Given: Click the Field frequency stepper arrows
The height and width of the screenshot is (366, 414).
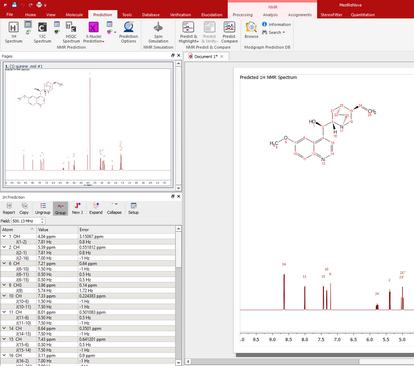Looking at the screenshot, I should (42, 221).
